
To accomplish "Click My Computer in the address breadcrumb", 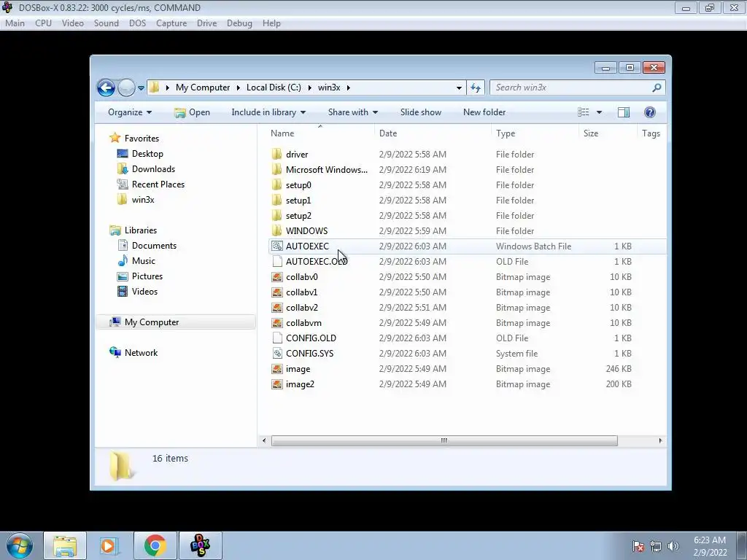I will [203, 87].
